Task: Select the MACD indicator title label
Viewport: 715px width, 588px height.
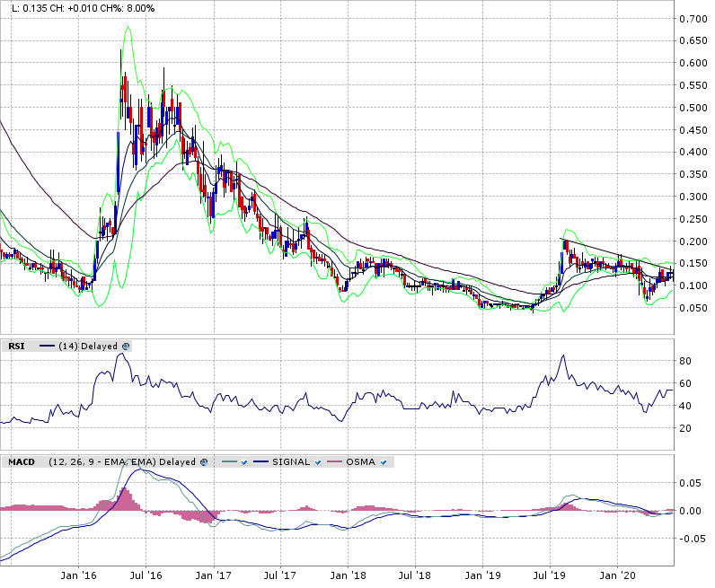Action: tap(21, 462)
